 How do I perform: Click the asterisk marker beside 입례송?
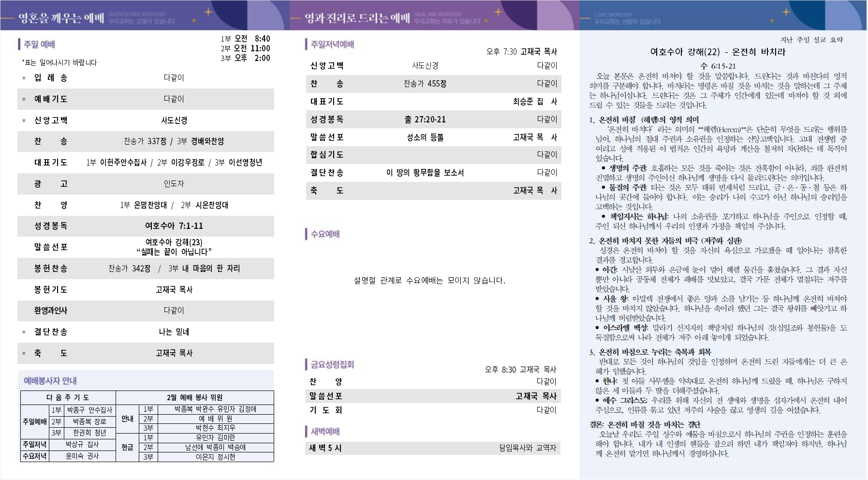click(24, 78)
